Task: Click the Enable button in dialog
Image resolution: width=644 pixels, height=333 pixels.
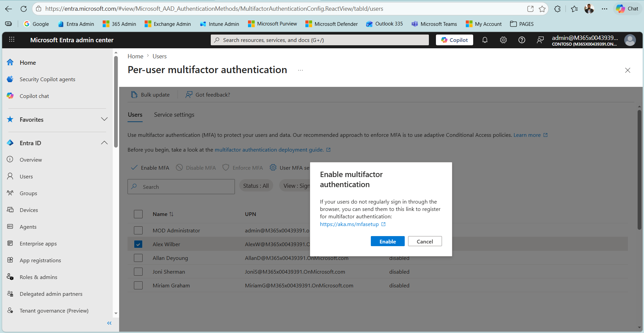Action: (388, 241)
